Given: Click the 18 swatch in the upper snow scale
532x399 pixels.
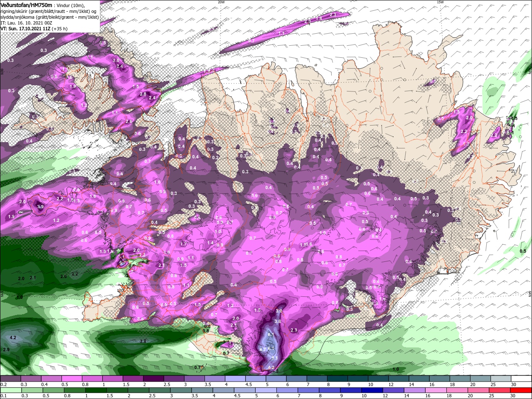Looking at the screenshot, I should click(460, 379).
